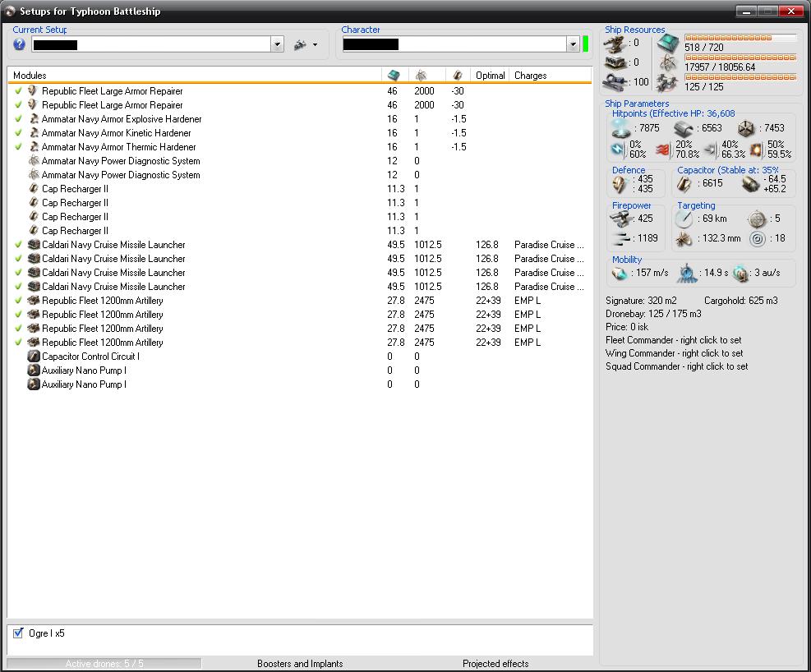Sort by the Optimal column header

[490, 76]
